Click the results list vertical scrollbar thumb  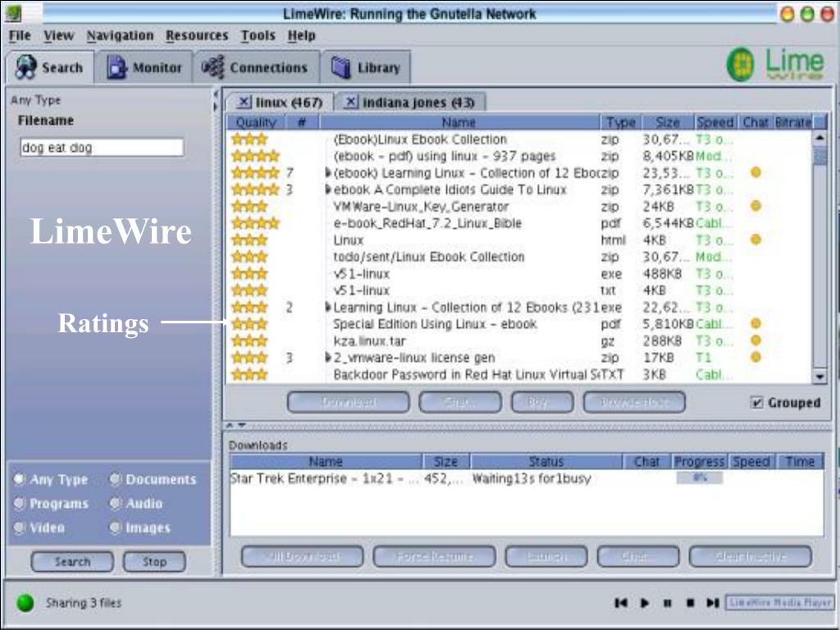pos(819,157)
